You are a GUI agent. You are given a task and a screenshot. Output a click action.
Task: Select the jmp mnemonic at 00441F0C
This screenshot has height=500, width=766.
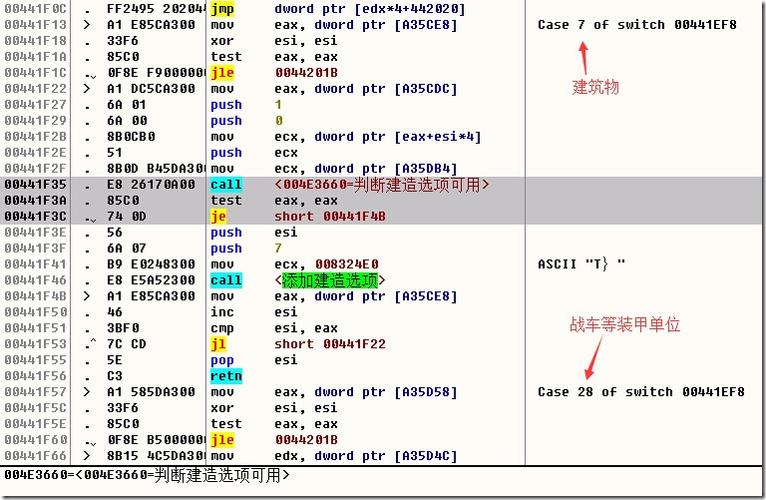pos(221,9)
